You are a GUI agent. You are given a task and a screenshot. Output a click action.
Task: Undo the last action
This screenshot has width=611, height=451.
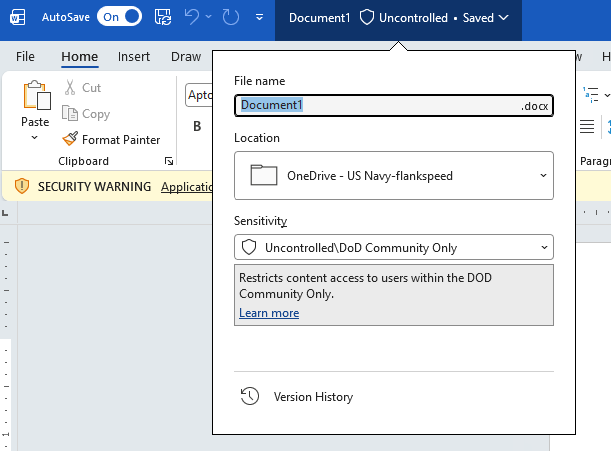(x=192, y=17)
